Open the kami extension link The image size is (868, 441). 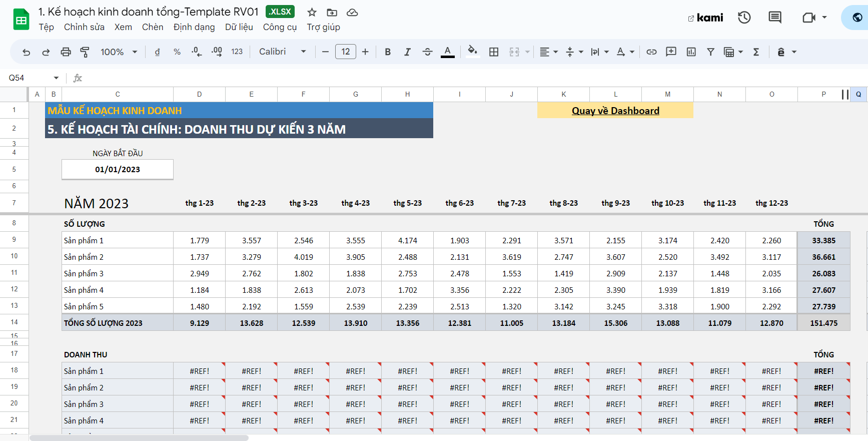[x=705, y=18]
